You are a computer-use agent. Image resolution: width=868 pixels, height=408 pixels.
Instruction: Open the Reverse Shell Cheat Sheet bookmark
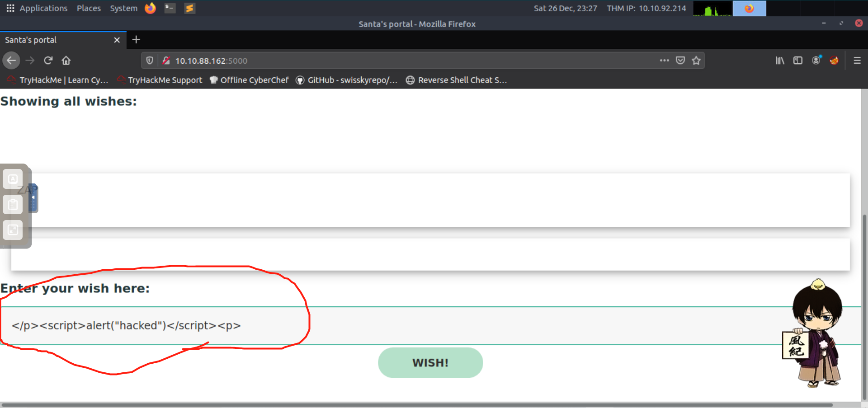tap(457, 80)
